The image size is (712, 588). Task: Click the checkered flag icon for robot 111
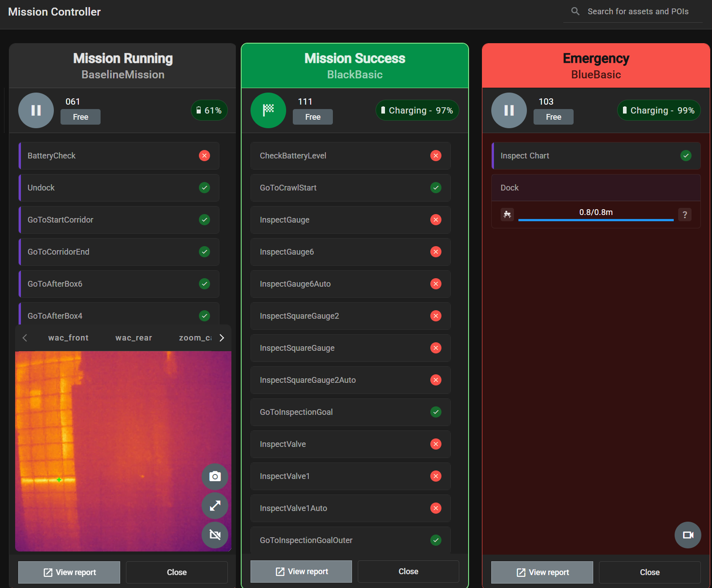pyautogui.click(x=268, y=110)
